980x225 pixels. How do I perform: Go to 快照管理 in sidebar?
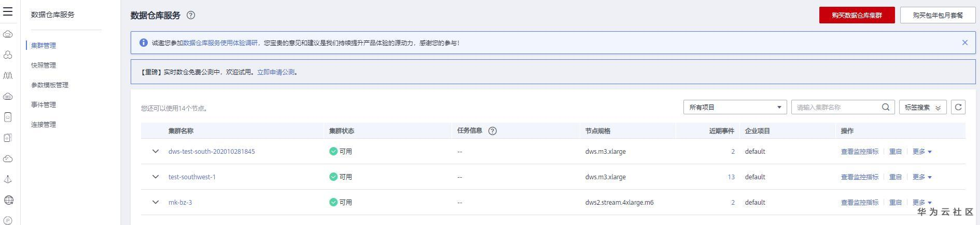(x=44, y=65)
